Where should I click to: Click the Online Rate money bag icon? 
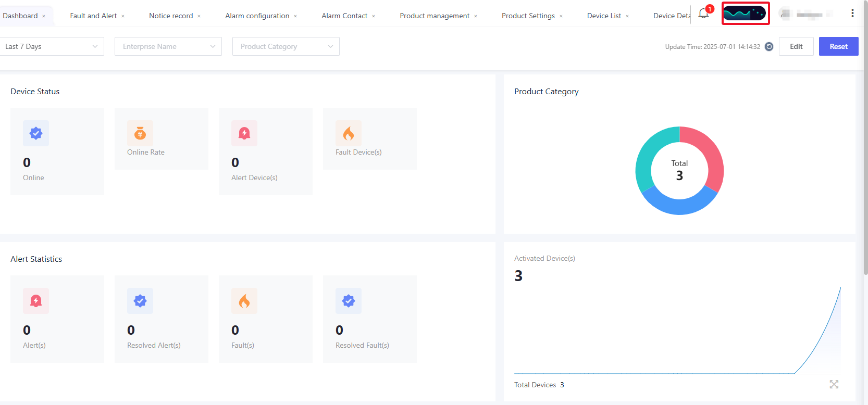[140, 133]
